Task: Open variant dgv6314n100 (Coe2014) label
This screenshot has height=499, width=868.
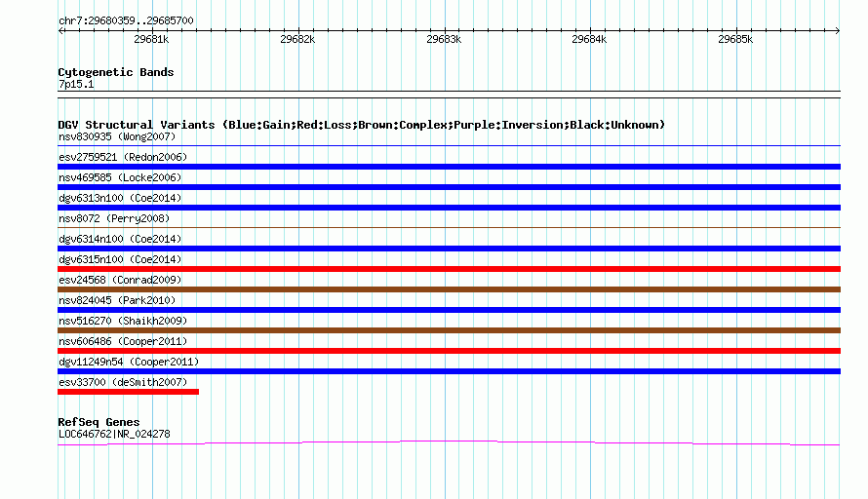Action: (120, 239)
